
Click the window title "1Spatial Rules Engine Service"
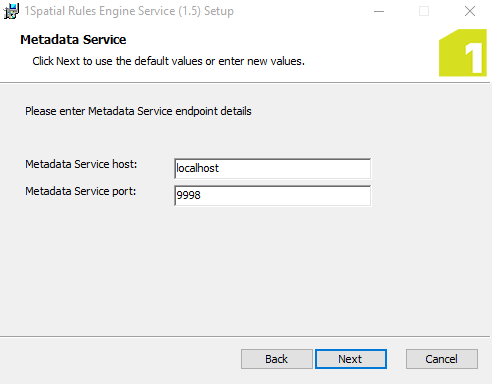point(101,11)
